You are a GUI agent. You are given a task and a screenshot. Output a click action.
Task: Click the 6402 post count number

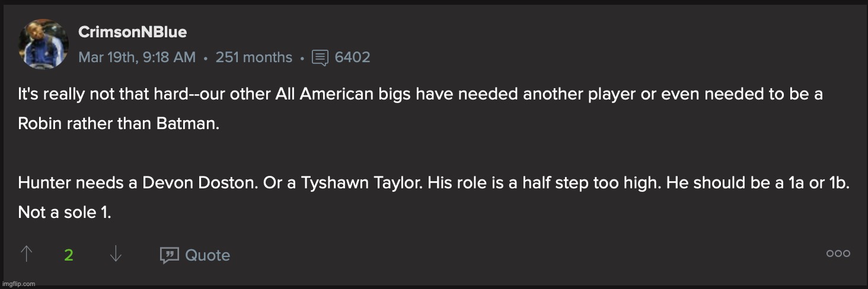[x=352, y=57]
